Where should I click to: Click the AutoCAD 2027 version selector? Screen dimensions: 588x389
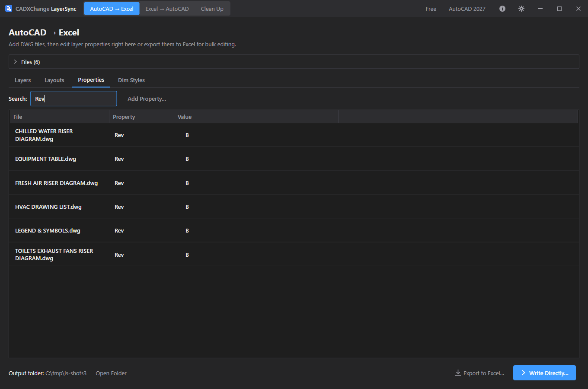(467, 9)
